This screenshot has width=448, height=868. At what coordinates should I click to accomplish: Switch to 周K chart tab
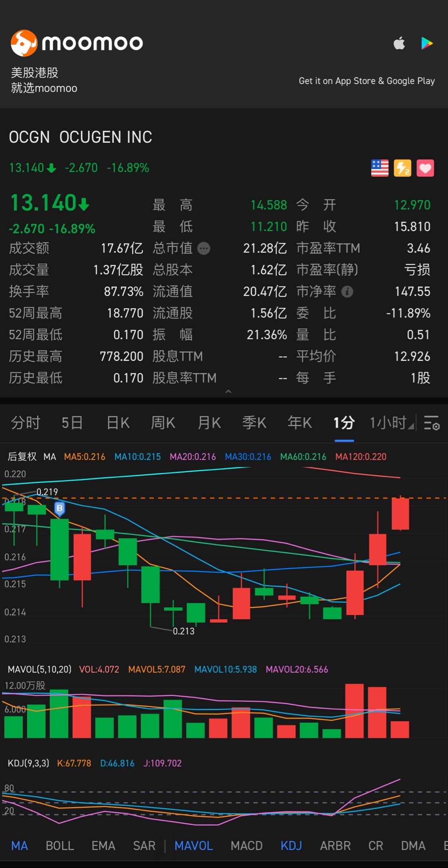pyautogui.click(x=163, y=422)
